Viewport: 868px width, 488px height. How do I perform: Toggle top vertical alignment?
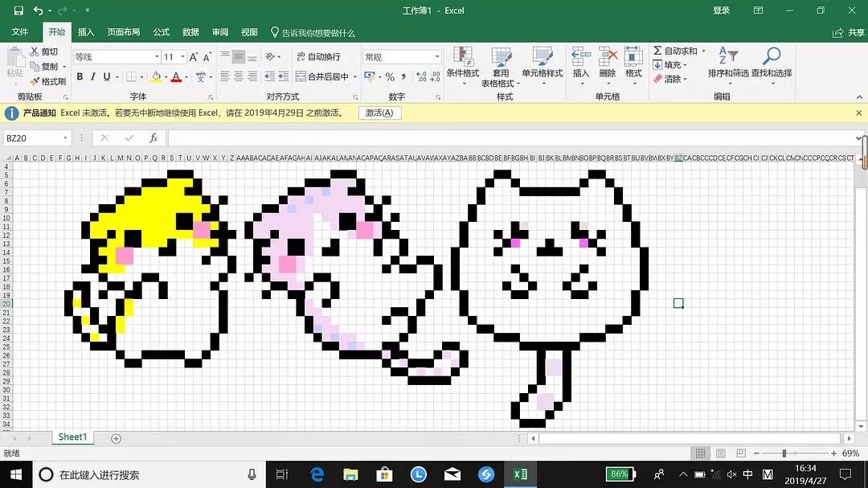tap(225, 56)
